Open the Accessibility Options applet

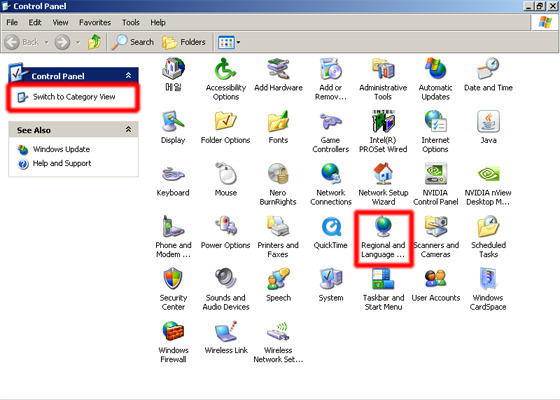tap(225, 79)
